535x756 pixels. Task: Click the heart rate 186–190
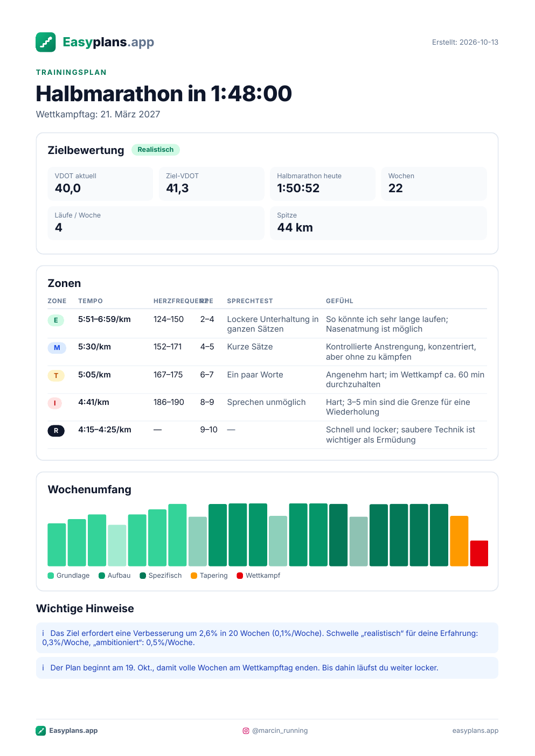coord(169,402)
